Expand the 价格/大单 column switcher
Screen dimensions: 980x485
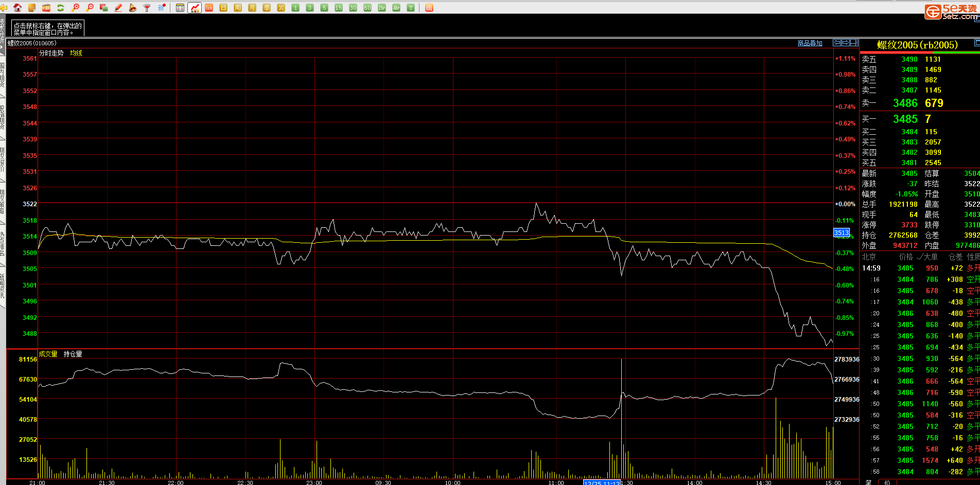pyautogui.click(x=918, y=257)
